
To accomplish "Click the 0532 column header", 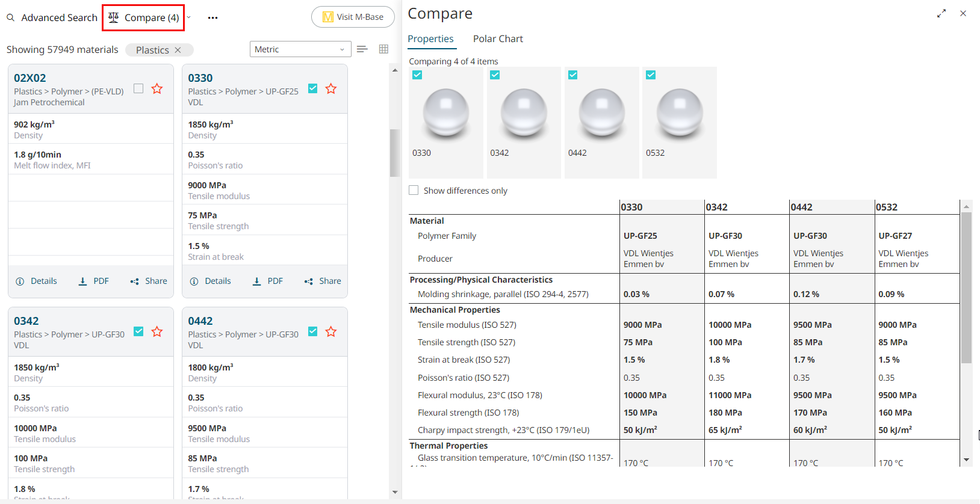I will 917,207.
